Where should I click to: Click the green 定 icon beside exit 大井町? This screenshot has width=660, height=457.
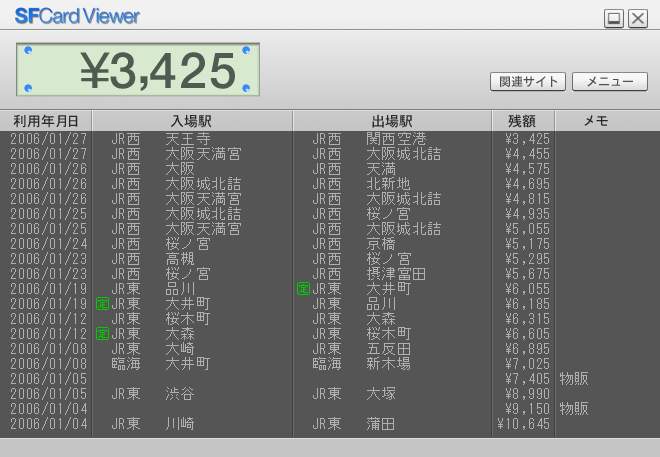[303, 289]
